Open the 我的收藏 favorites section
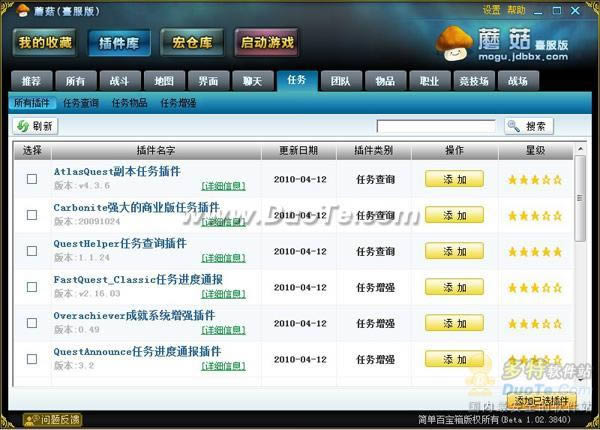Viewport: 600px width, 430px height. (46, 42)
